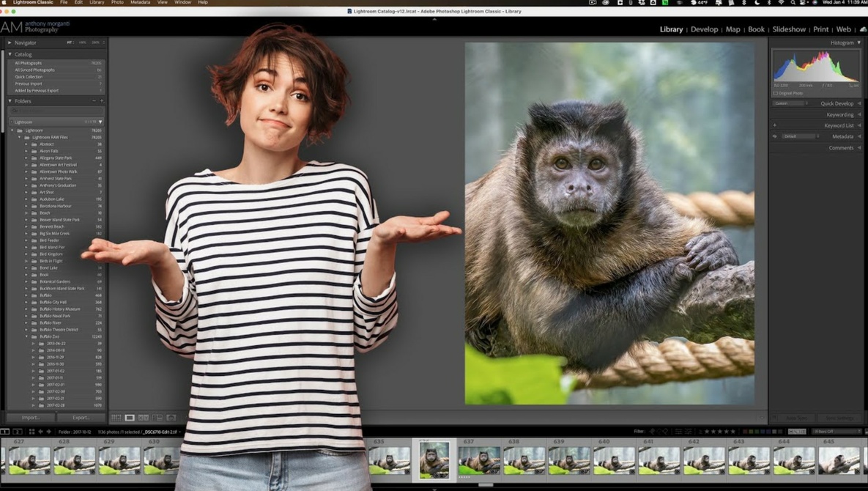Open Survey view in toolbar

157,418
